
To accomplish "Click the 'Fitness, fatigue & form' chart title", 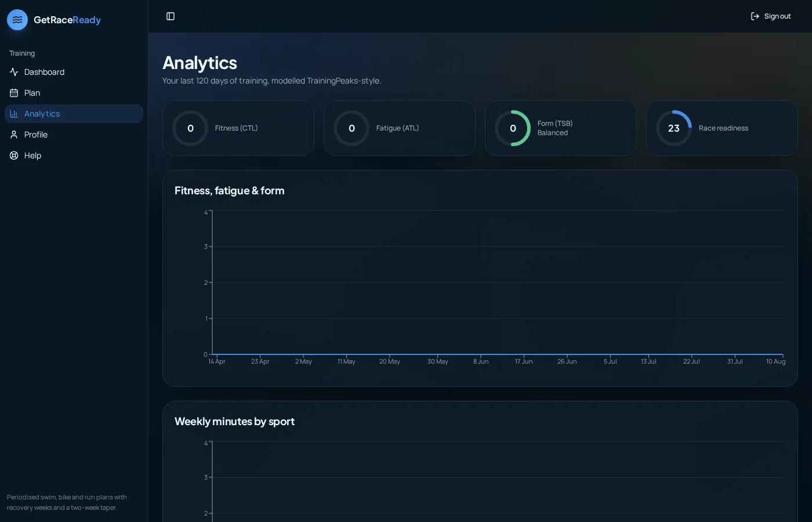I will coord(230,190).
